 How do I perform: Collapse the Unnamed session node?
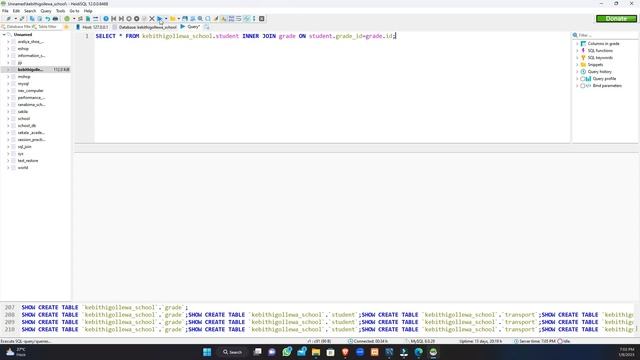(x=4, y=35)
